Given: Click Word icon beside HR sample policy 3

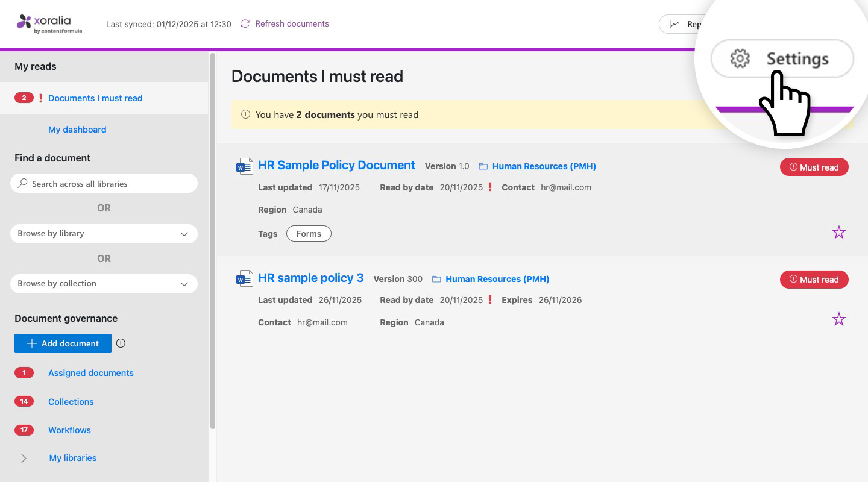Looking at the screenshot, I should click(244, 279).
